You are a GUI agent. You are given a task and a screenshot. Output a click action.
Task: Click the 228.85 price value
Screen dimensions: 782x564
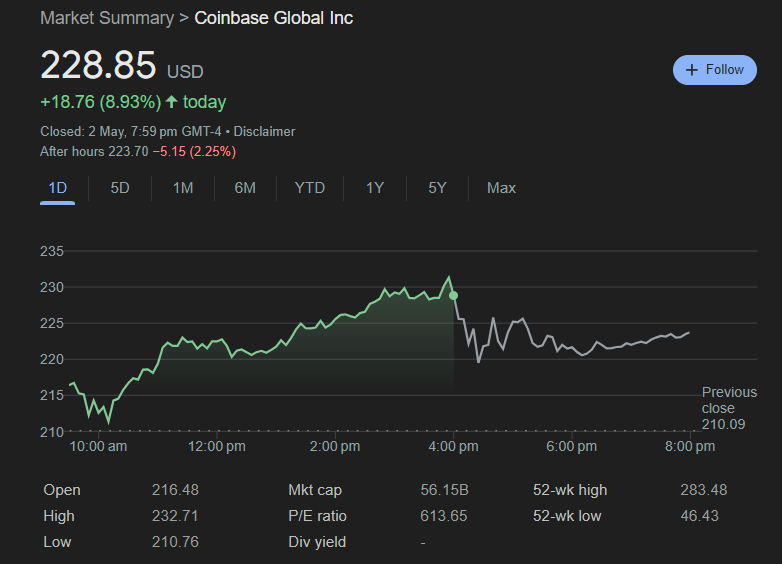tap(98, 65)
